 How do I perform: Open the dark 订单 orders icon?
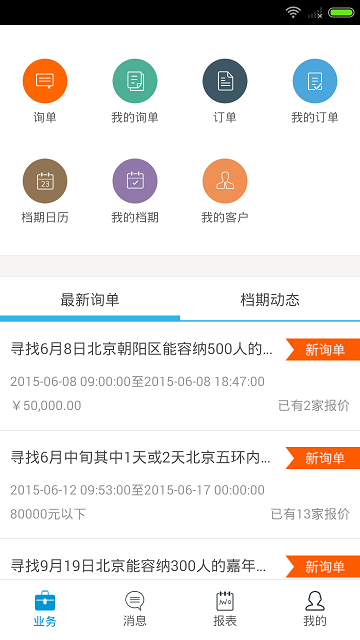(x=225, y=81)
